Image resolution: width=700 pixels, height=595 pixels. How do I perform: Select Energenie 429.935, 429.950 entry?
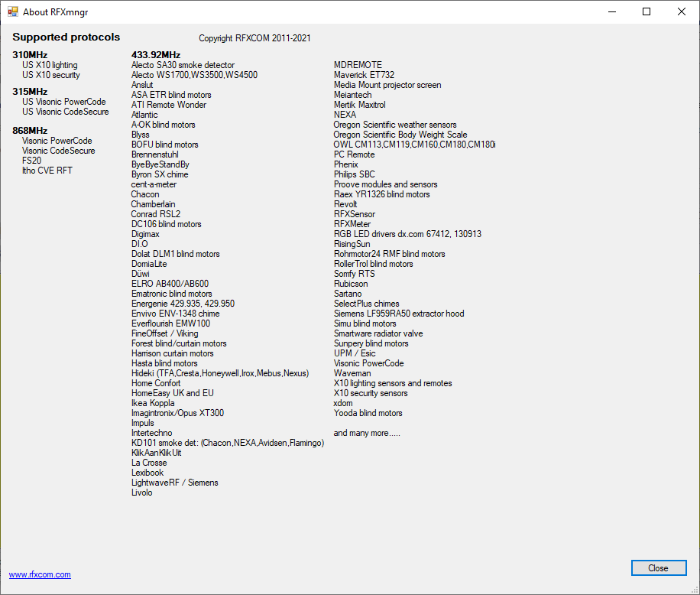point(183,304)
